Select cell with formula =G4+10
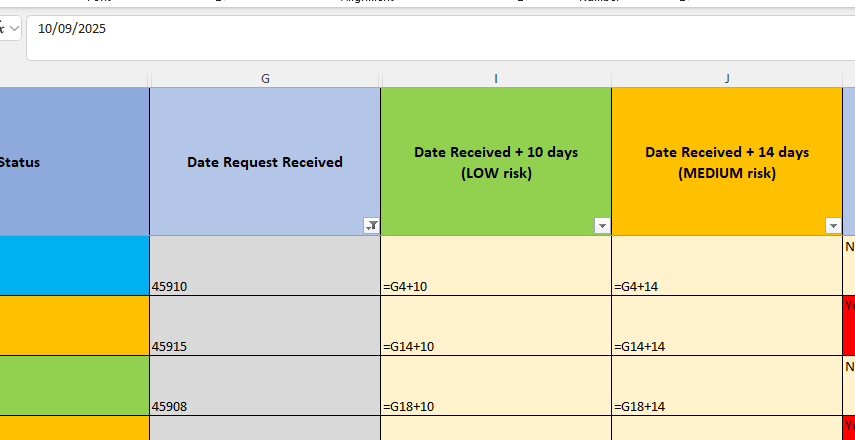Screen dimensions: 855x440 [496, 266]
